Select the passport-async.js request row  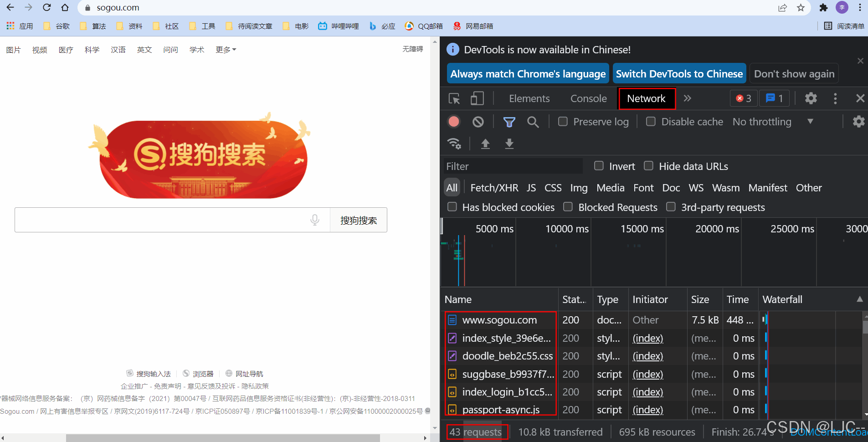tap(652, 410)
